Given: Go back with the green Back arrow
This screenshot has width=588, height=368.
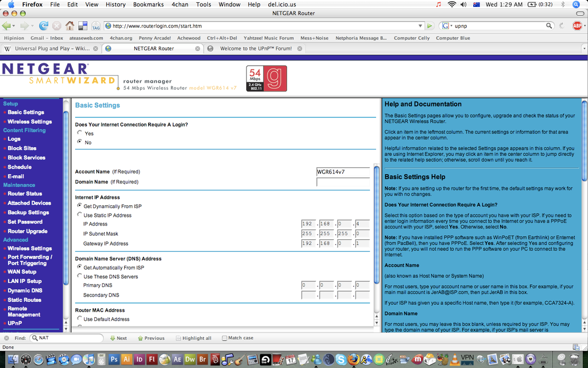Looking at the screenshot, I should coord(6,26).
